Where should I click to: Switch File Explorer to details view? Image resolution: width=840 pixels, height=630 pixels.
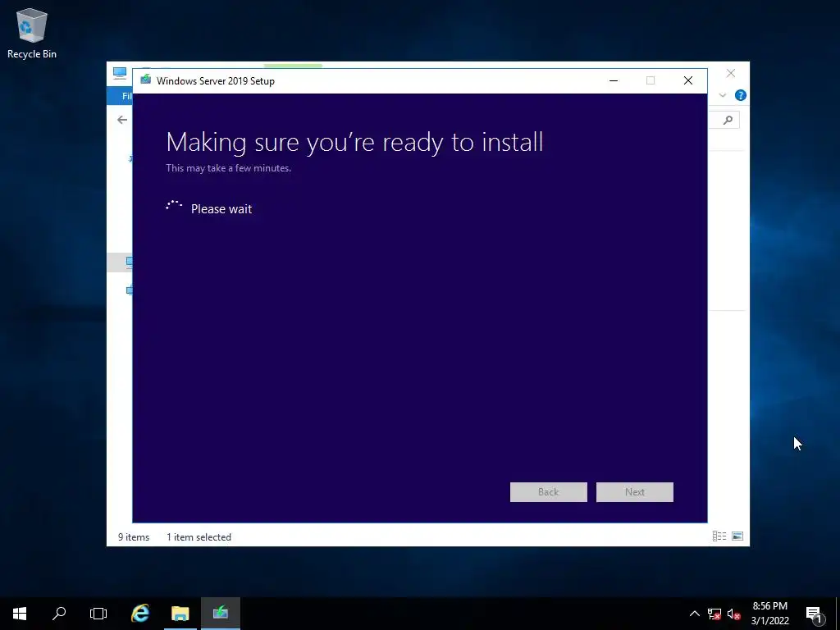point(719,536)
